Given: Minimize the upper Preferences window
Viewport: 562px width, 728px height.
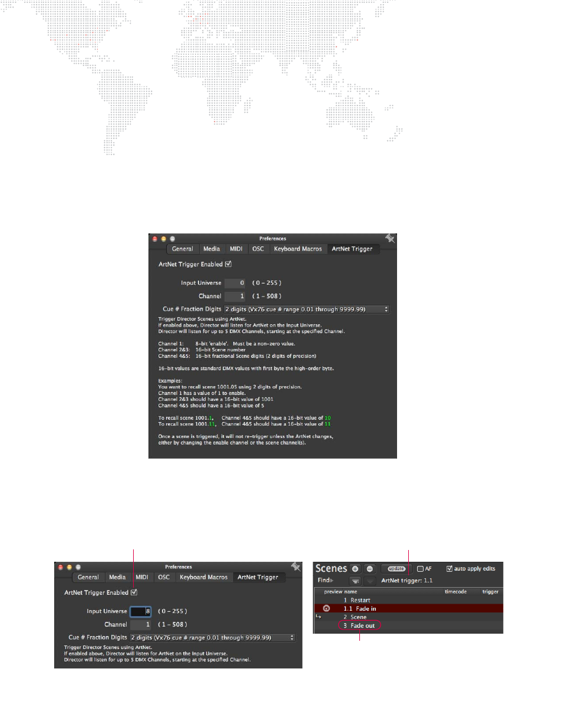Looking at the screenshot, I should coord(164,239).
